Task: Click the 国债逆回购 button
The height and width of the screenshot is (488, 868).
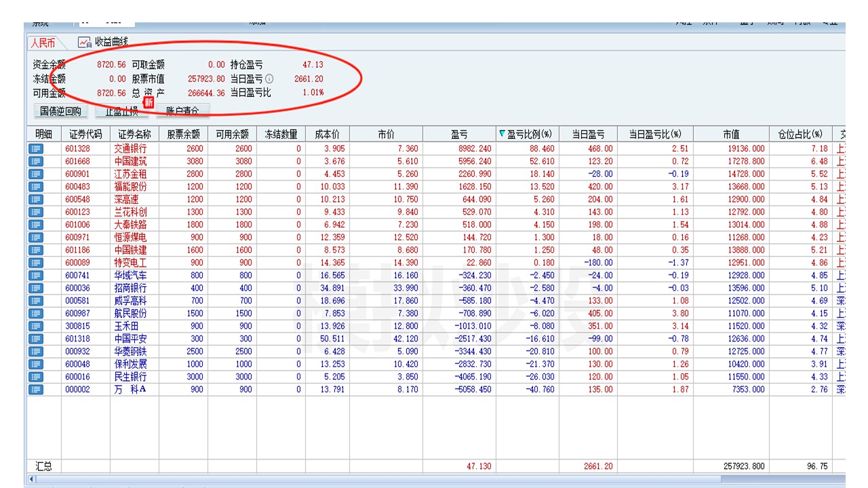Action: point(60,111)
